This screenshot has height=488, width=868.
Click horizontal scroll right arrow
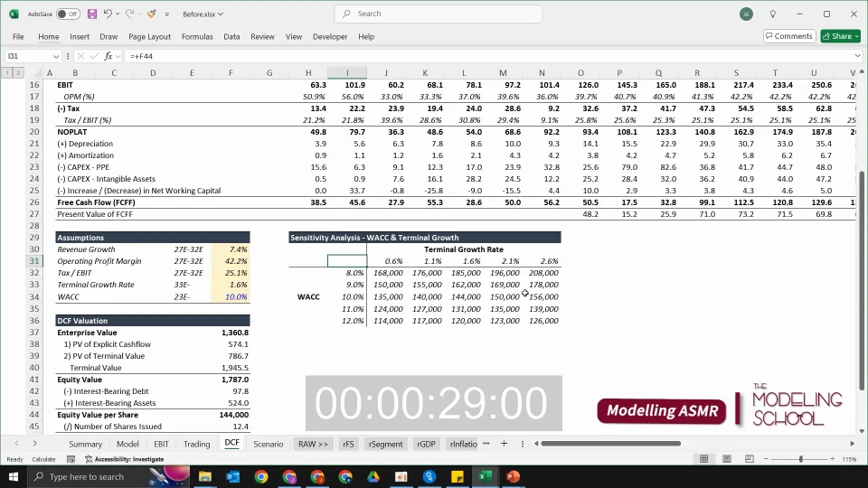(x=852, y=443)
